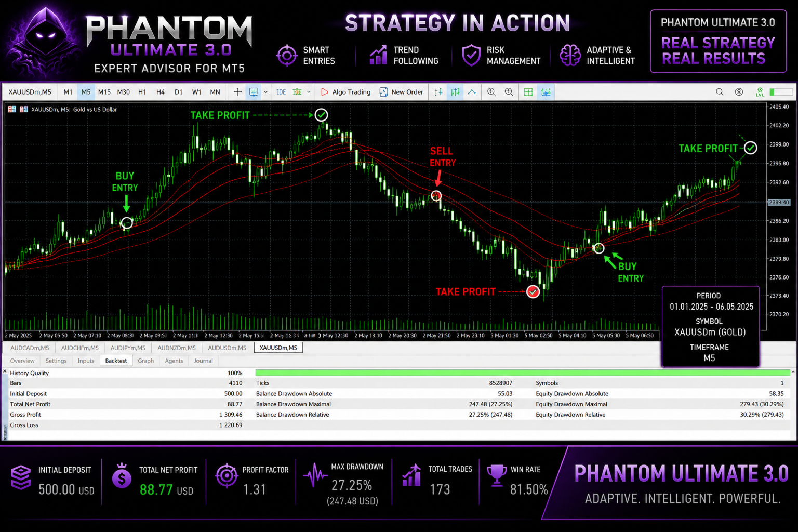Close the strategy tester panel
This screenshot has width=798, height=532.
(5, 371)
